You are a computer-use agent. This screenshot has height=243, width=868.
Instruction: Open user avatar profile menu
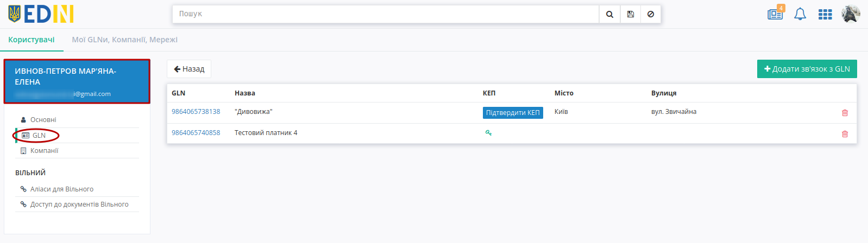coord(851,14)
